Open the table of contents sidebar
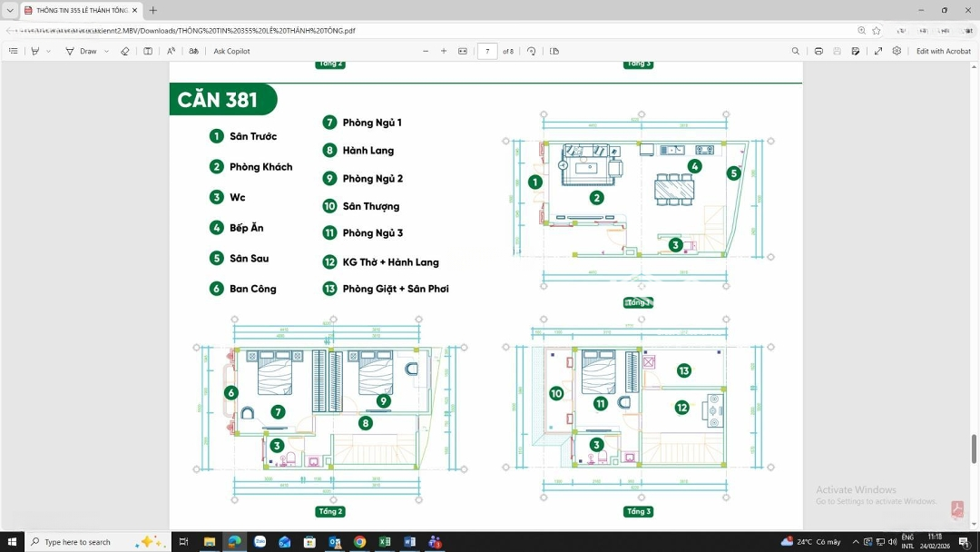The width and height of the screenshot is (980, 552). pos(13,52)
